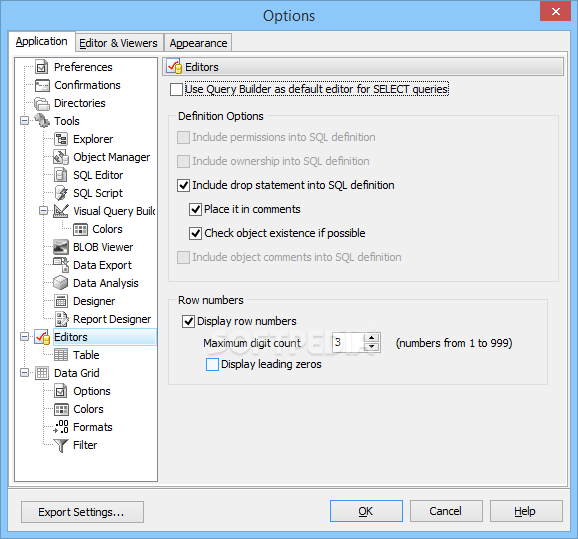This screenshot has height=539, width=578.
Task: Click the Editors checkmark icon in the tree
Action: [42, 337]
